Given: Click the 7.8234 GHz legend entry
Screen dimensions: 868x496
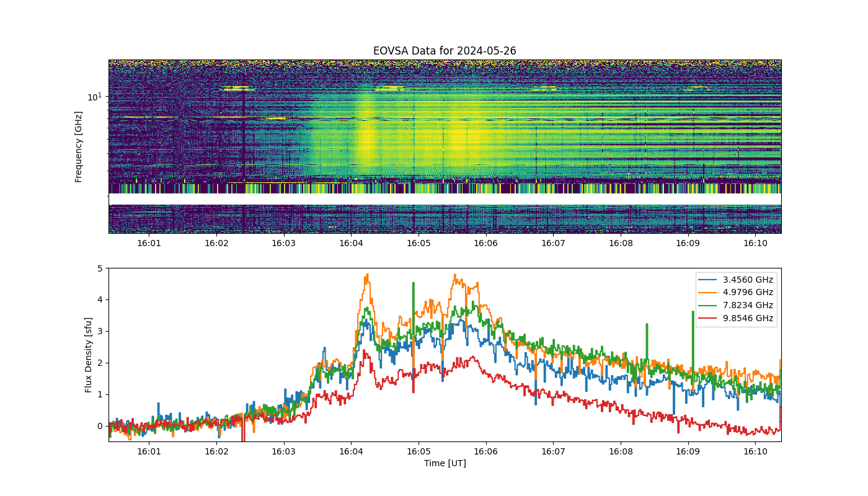Looking at the screenshot, I should coord(735,306).
